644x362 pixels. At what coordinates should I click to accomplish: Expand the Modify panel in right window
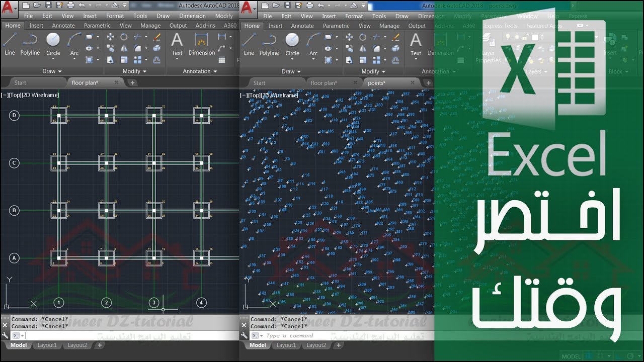point(373,71)
